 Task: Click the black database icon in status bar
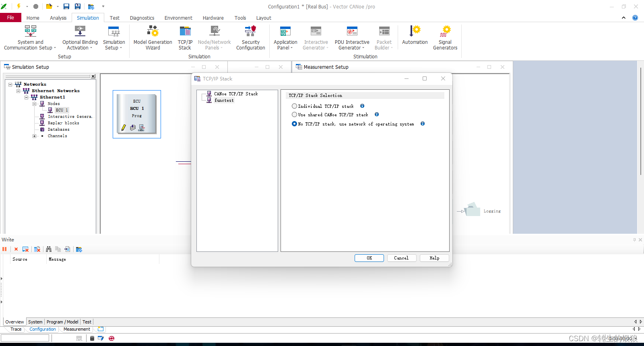click(x=92, y=338)
